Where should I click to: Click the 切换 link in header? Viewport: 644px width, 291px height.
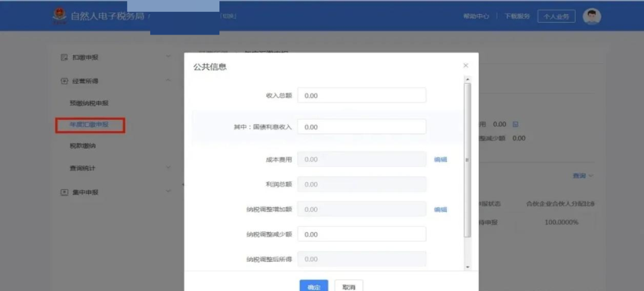(x=228, y=17)
